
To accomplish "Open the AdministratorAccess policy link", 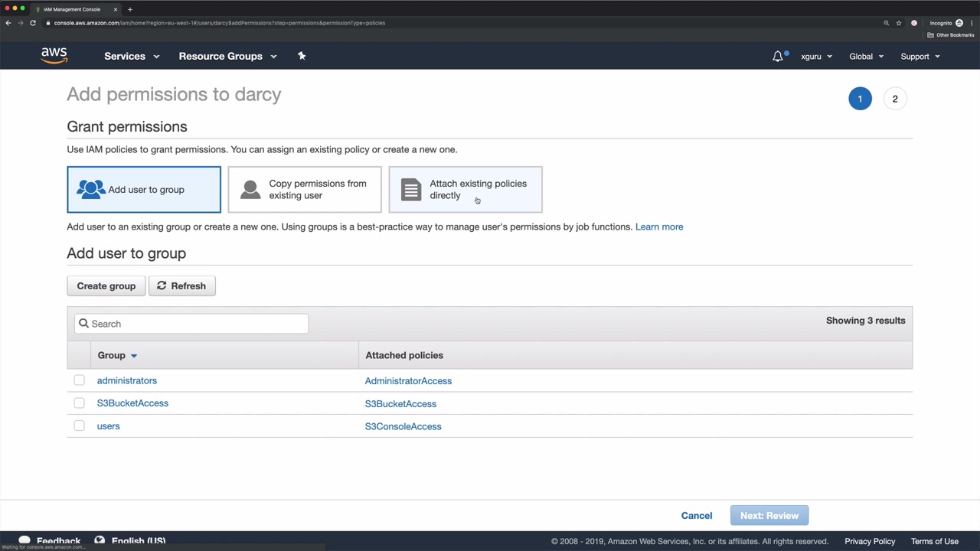I will (408, 381).
